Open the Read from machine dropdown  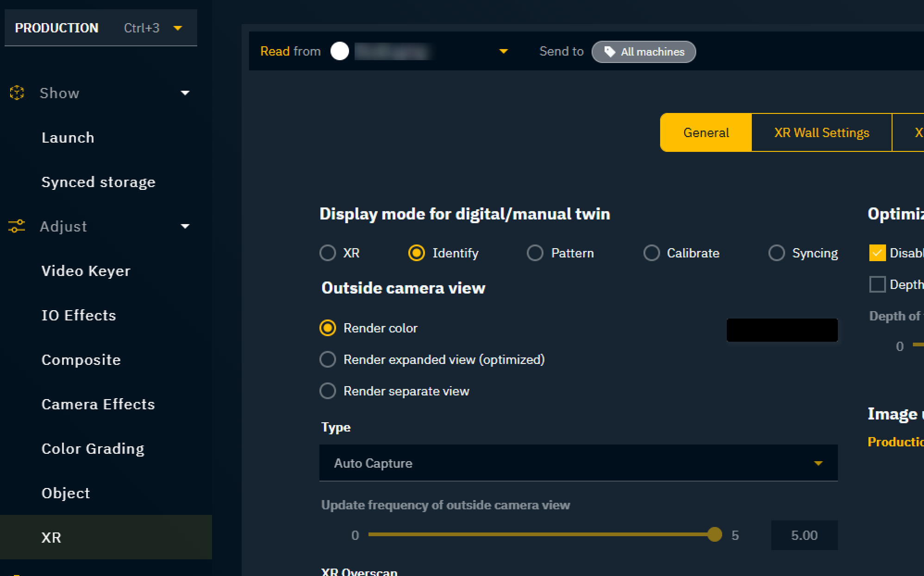[503, 51]
